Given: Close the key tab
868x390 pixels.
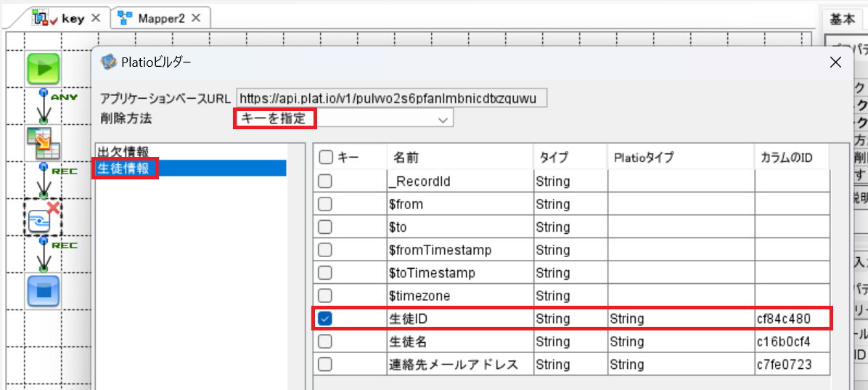Looking at the screenshot, I should 95,17.
